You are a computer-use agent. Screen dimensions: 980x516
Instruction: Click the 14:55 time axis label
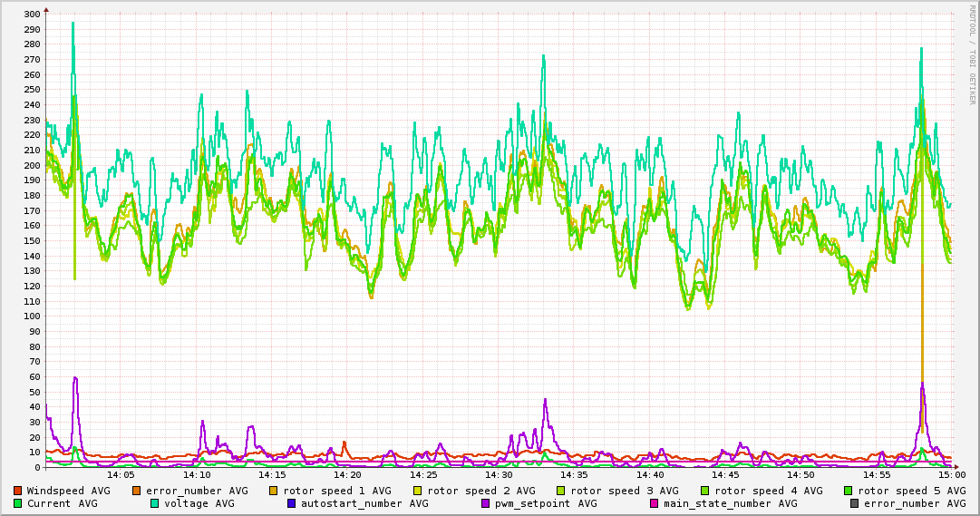877,475
